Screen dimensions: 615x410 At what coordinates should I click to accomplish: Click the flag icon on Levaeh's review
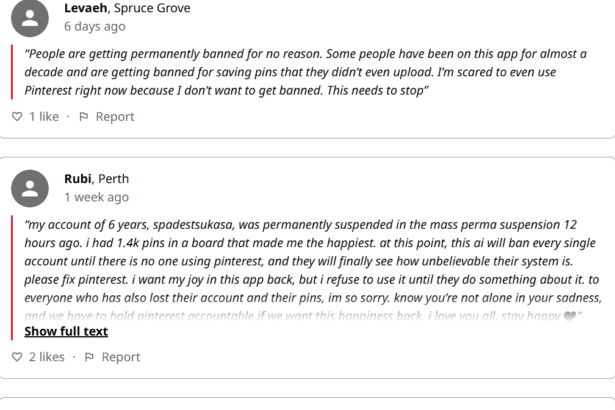[x=84, y=117]
